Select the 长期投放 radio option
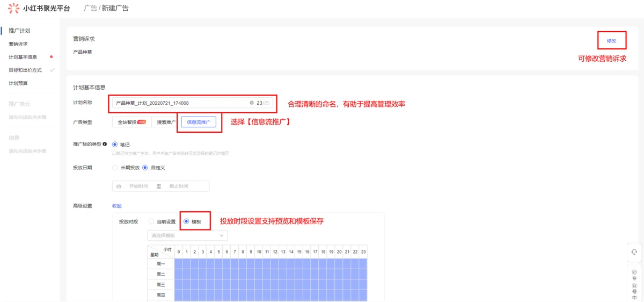This screenshot has height=302, width=644. [115, 168]
